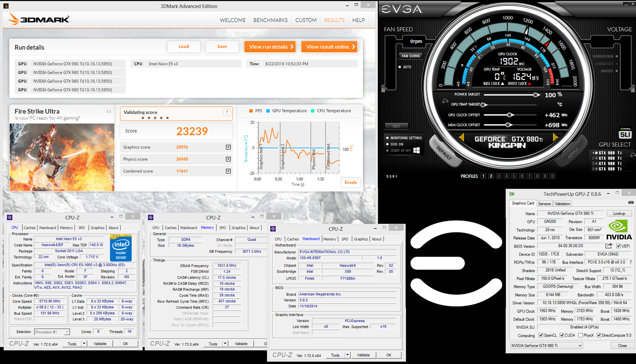636x364 pixels.
Task: Switch to Validation tab in GPU-Z
Action: point(562,204)
